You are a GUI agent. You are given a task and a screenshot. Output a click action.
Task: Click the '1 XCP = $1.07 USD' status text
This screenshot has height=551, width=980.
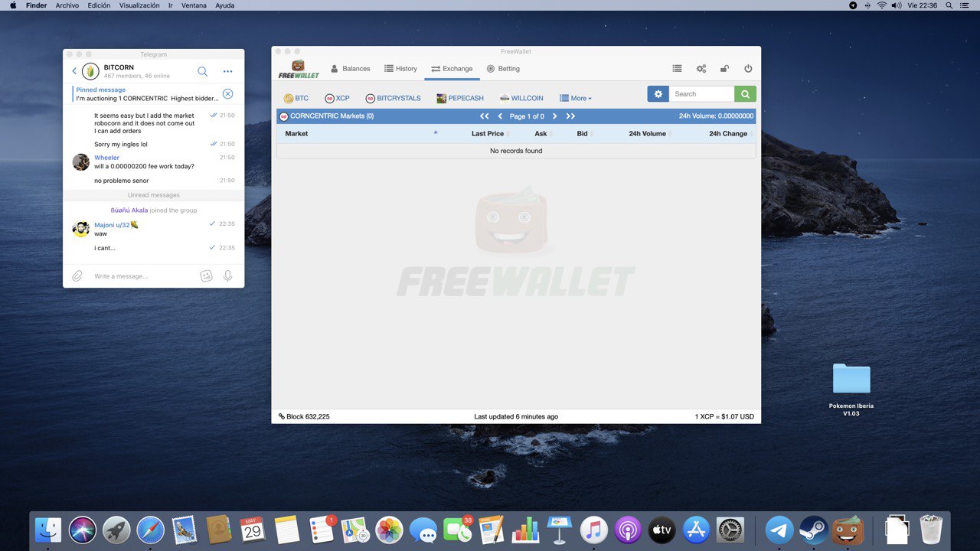[724, 417]
